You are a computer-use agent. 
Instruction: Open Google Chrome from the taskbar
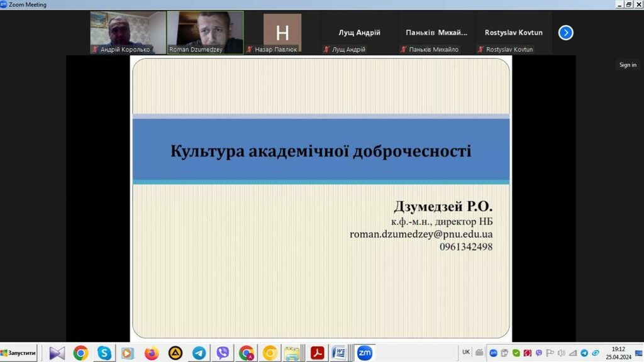coord(80,353)
